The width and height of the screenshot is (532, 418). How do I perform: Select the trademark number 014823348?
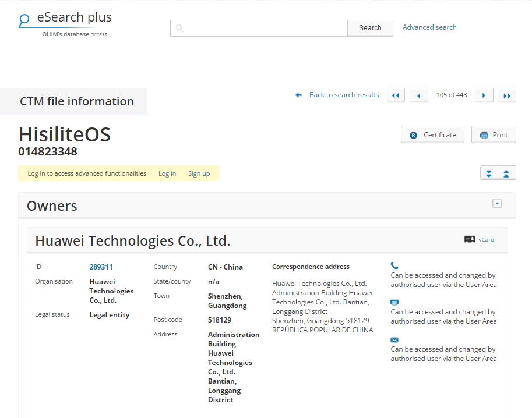tap(48, 151)
